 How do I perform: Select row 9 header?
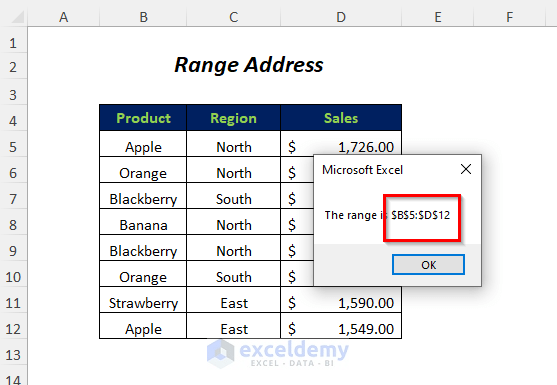coord(13,251)
